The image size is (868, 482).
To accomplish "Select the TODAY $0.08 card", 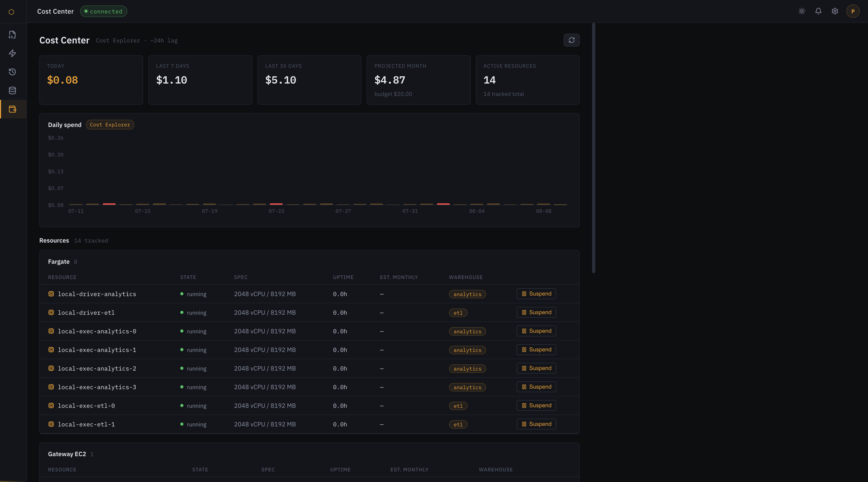I will [91, 80].
